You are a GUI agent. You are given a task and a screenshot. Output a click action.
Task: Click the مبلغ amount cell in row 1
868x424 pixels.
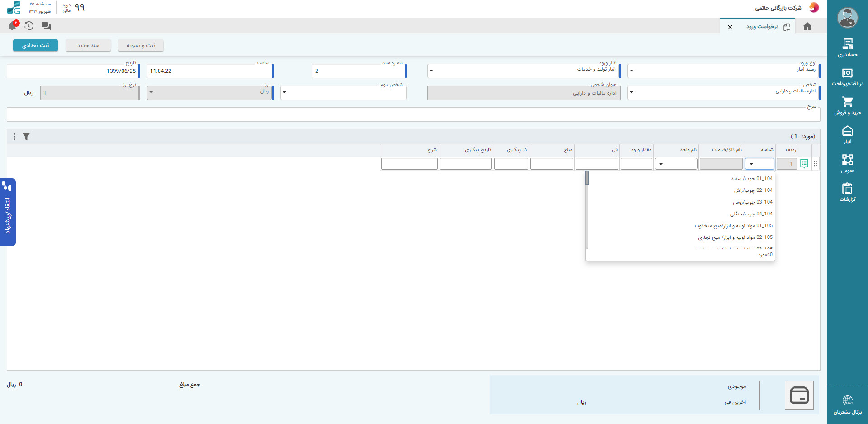coord(552,164)
